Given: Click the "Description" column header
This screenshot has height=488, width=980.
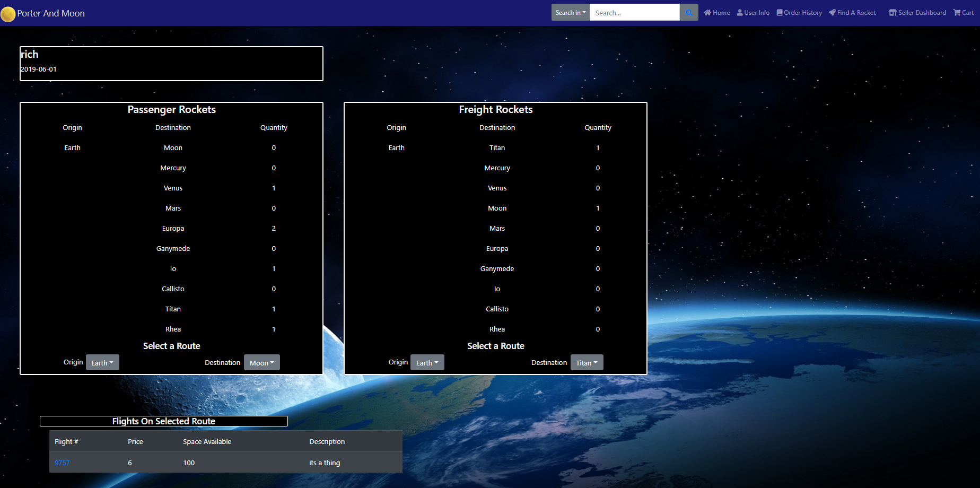Looking at the screenshot, I should [x=327, y=442].
